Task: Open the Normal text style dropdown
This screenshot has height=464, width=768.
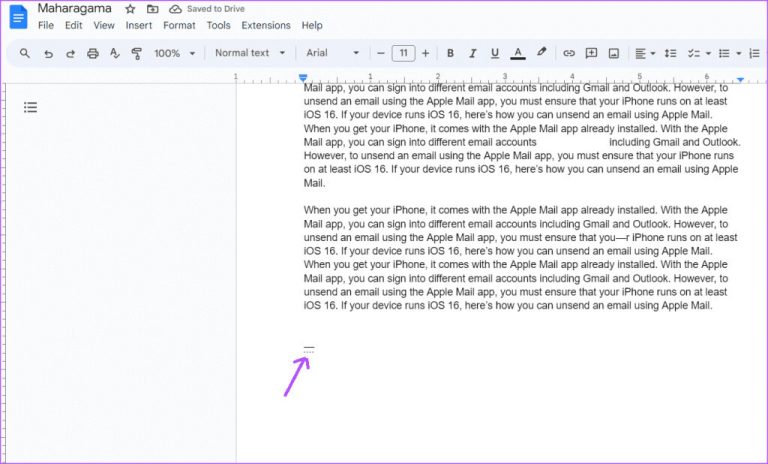Action: point(250,53)
